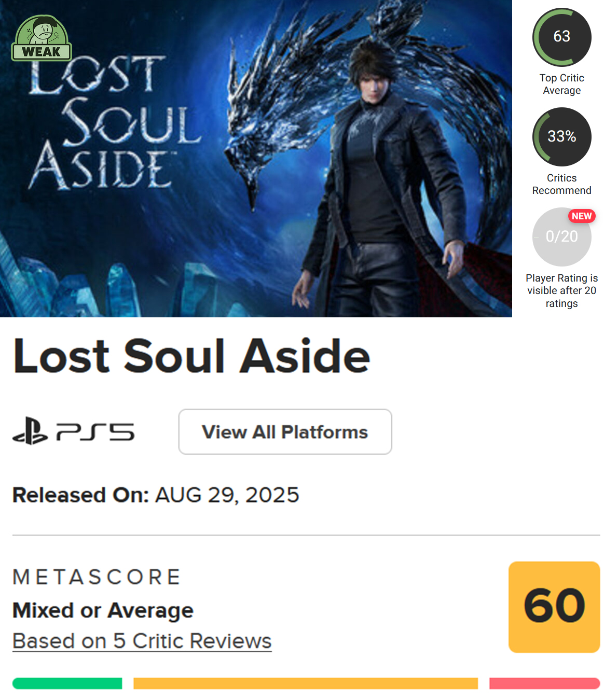Click the METASCORE heading
The width and height of the screenshot is (604, 700).
coord(97,577)
